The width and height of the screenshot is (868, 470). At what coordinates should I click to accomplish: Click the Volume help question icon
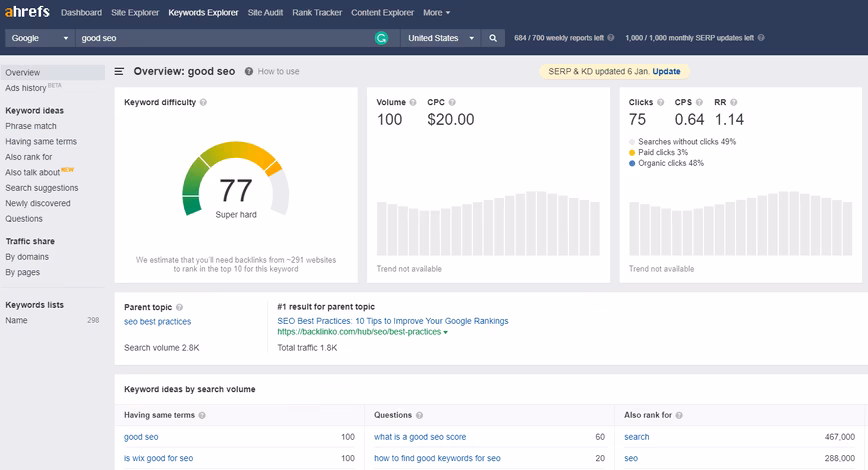[412, 102]
